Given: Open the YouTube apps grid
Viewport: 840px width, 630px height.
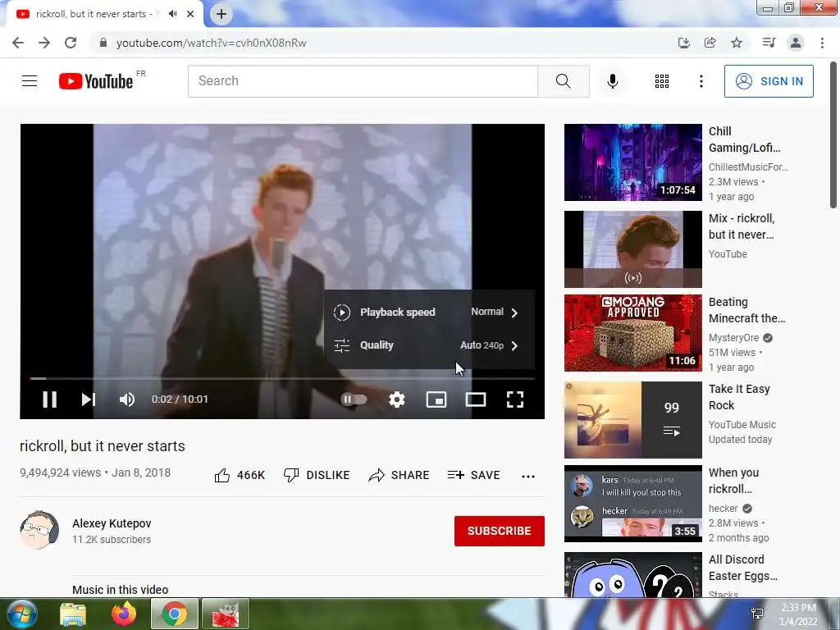Looking at the screenshot, I should click(x=662, y=81).
